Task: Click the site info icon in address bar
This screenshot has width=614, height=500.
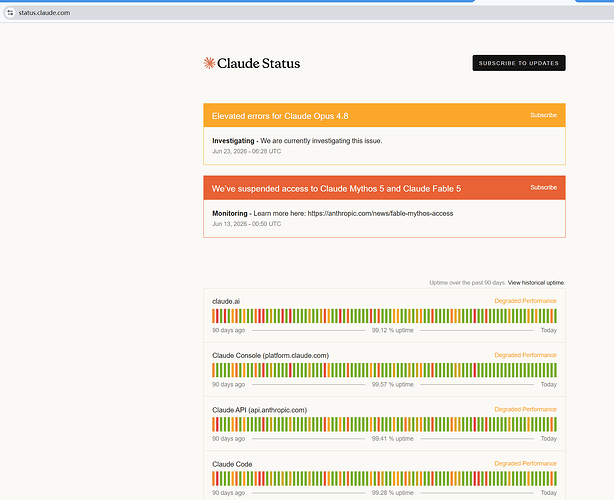Action: tap(10, 13)
